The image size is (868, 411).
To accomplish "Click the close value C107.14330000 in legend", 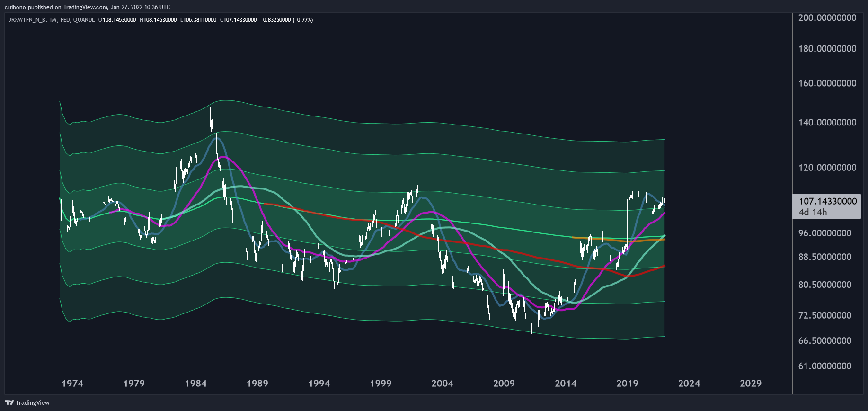I will tap(239, 20).
